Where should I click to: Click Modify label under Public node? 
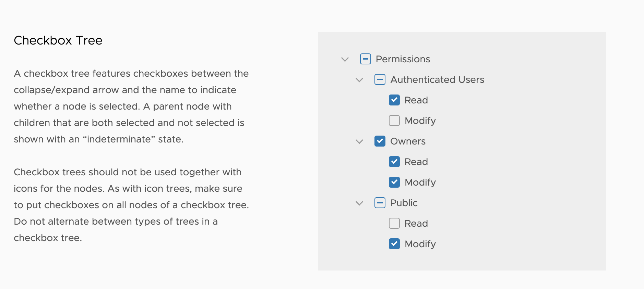420,244
